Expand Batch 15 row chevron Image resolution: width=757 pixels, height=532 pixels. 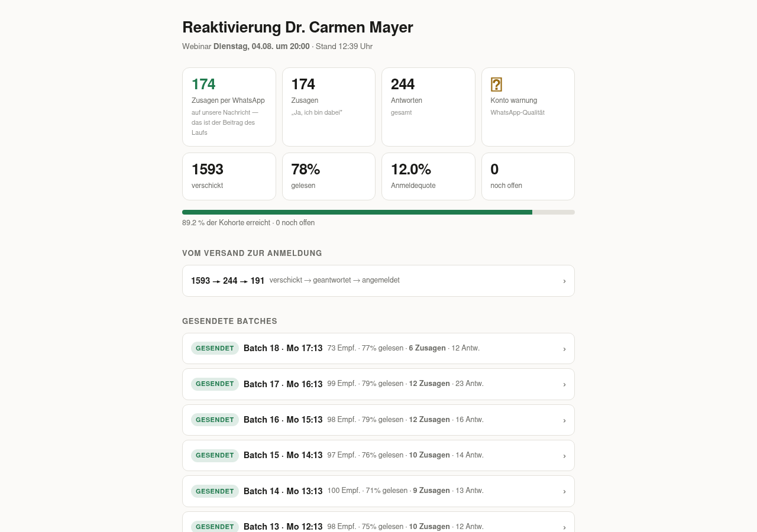coord(564,456)
